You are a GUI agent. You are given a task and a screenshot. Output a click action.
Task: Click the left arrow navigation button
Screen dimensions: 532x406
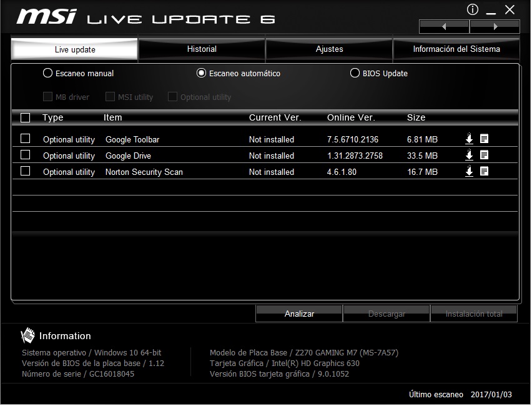pos(444,26)
